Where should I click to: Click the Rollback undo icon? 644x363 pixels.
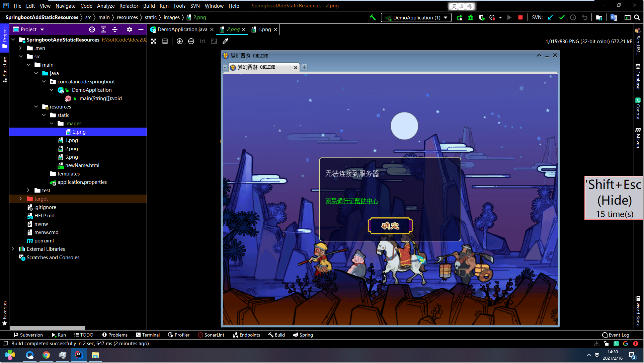tap(584, 17)
